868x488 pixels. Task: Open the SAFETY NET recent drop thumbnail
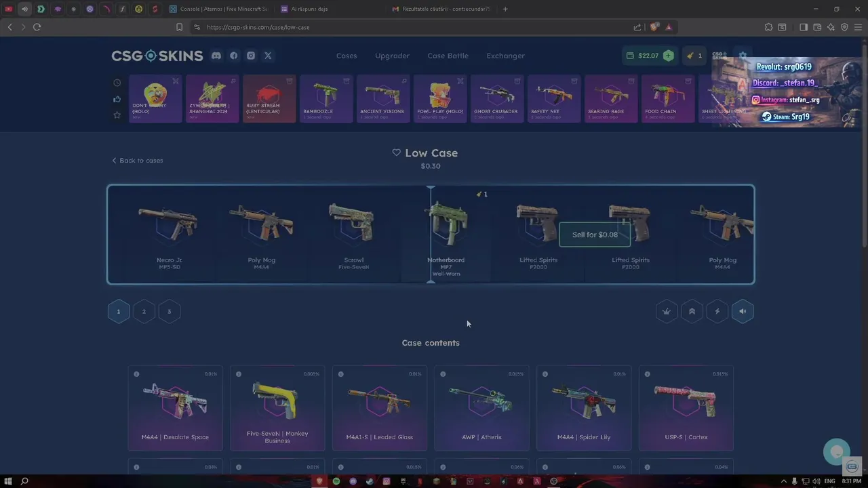tap(553, 99)
